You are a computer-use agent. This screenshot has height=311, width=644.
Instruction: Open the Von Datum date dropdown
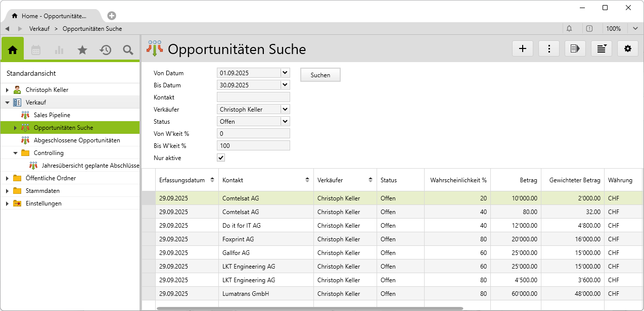(285, 73)
